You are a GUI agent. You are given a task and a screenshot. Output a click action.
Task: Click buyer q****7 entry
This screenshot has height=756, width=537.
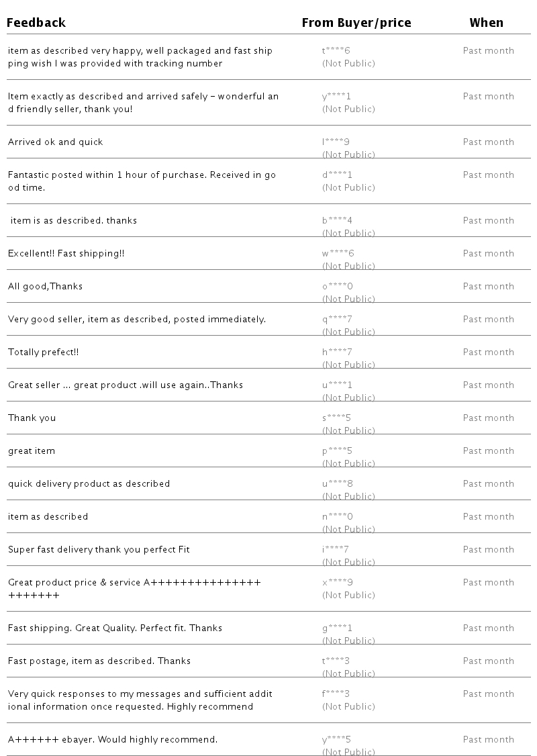(337, 319)
